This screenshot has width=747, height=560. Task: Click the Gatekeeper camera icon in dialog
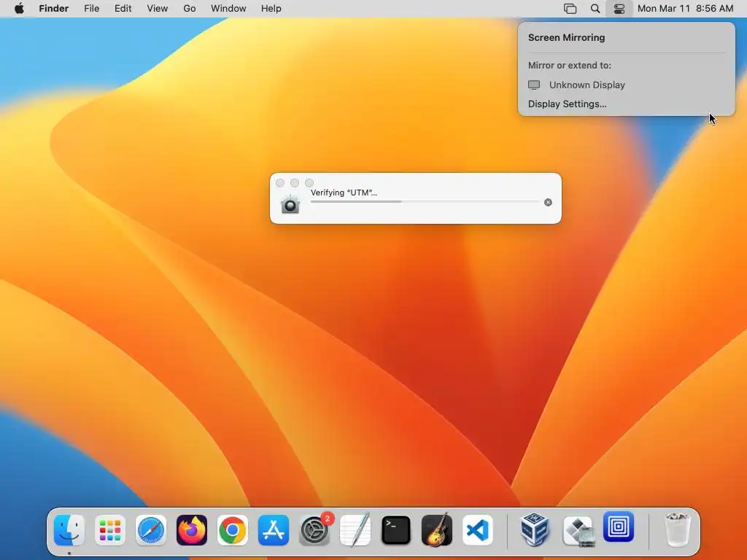point(290,204)
